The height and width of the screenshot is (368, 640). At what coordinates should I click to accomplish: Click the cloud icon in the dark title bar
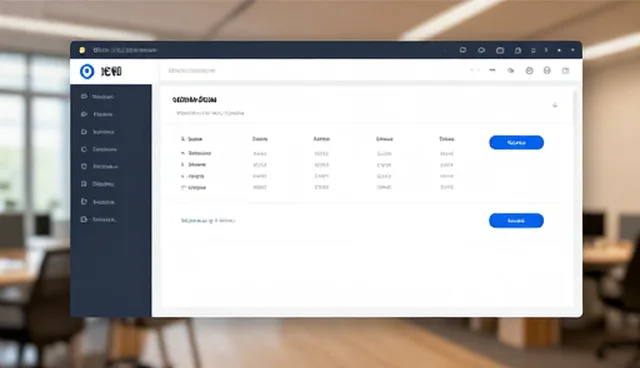click(x=481, y=50)
